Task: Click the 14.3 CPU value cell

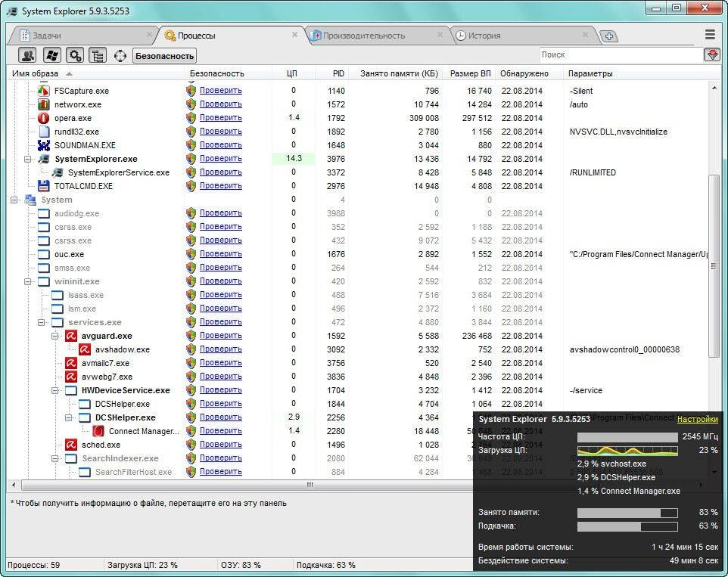Action: coord(294,159)
